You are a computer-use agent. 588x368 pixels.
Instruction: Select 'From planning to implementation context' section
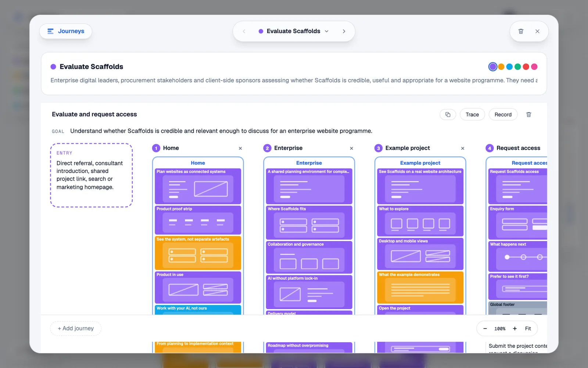click(198, 347)
